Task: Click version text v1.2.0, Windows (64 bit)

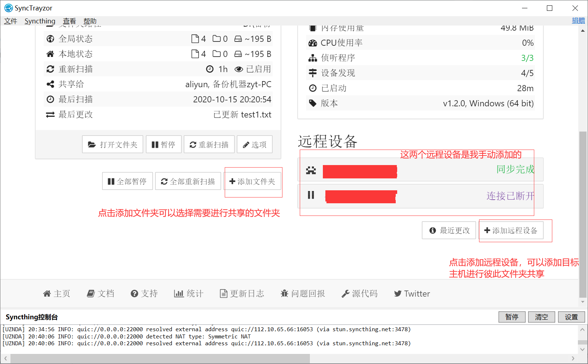Action: [488, 103]
